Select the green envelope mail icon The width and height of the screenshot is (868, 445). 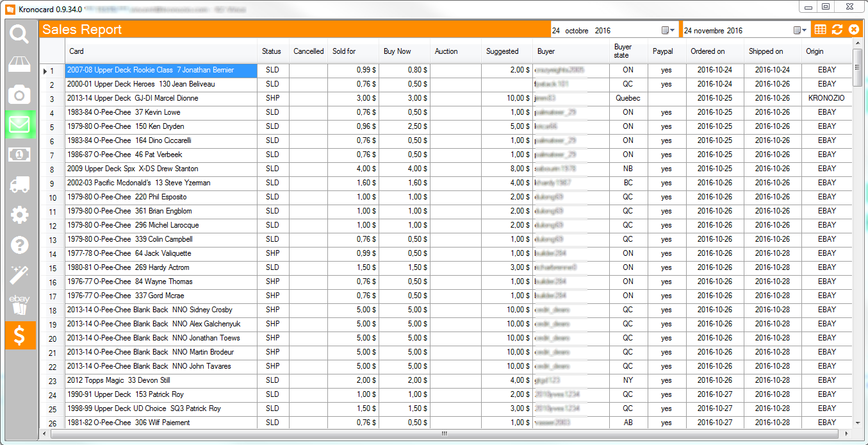pos(19,124)
